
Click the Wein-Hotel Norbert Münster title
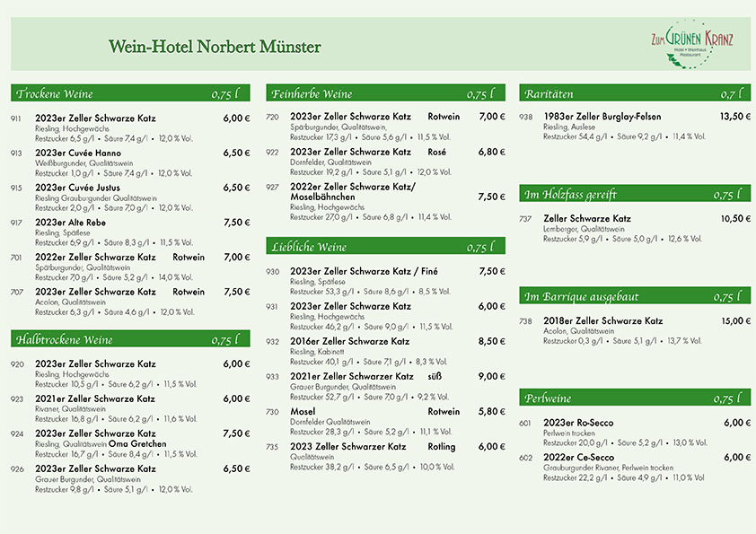(x=214, y=46)
